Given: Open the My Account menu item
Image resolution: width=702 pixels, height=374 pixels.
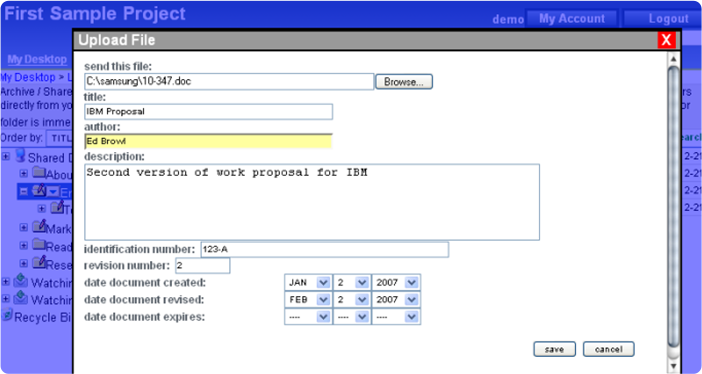Looking at the screenshot, I should pos(572,19).
